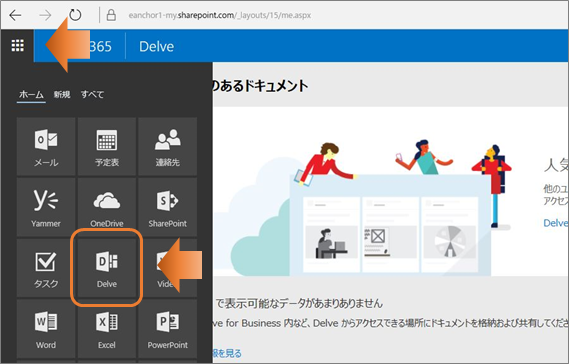
Task: Launch the Excel tile
Action: click(107, 329)
